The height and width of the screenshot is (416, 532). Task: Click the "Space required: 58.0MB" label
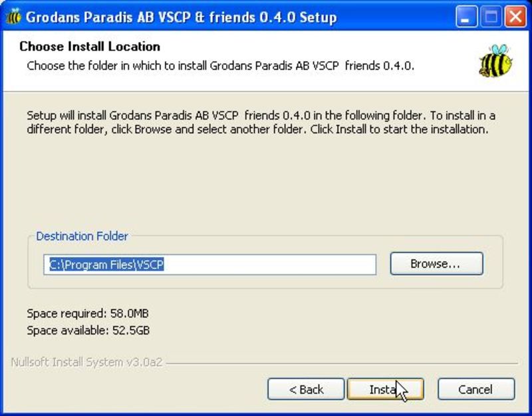click(87, 313)
